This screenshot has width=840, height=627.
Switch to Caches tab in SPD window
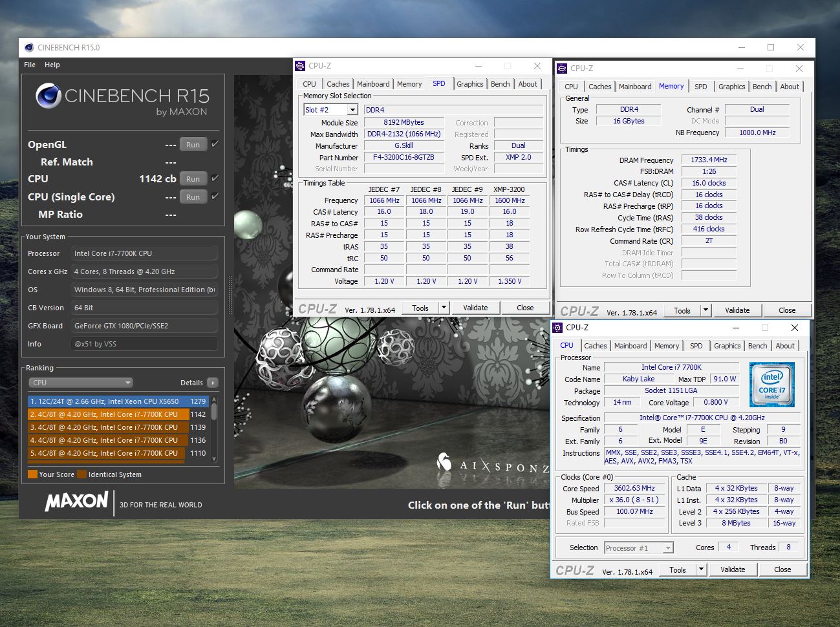pyautogui.click(x=338, y=84)
